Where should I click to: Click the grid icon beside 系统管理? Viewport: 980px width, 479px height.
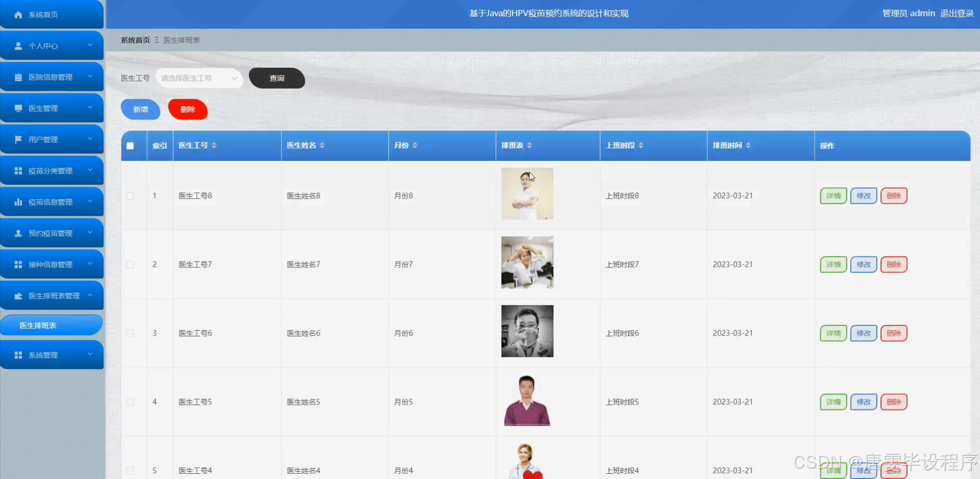tap(18, 355)
